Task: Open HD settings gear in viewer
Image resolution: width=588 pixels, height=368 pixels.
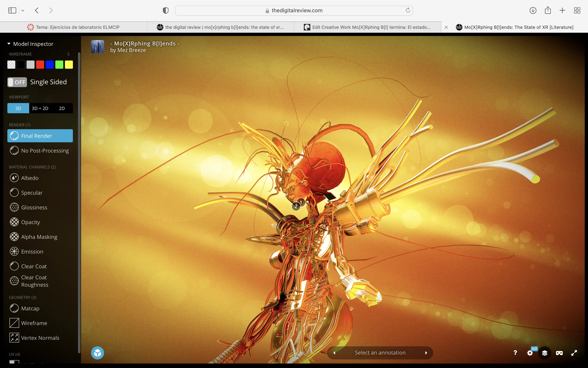Action: 530,353
